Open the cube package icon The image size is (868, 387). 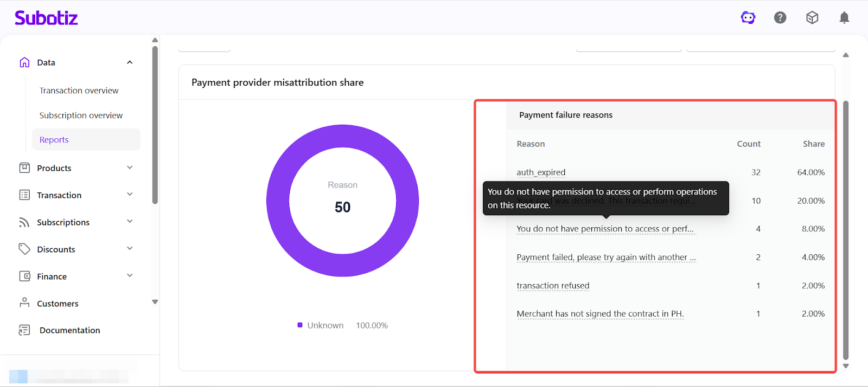[812, 18]
